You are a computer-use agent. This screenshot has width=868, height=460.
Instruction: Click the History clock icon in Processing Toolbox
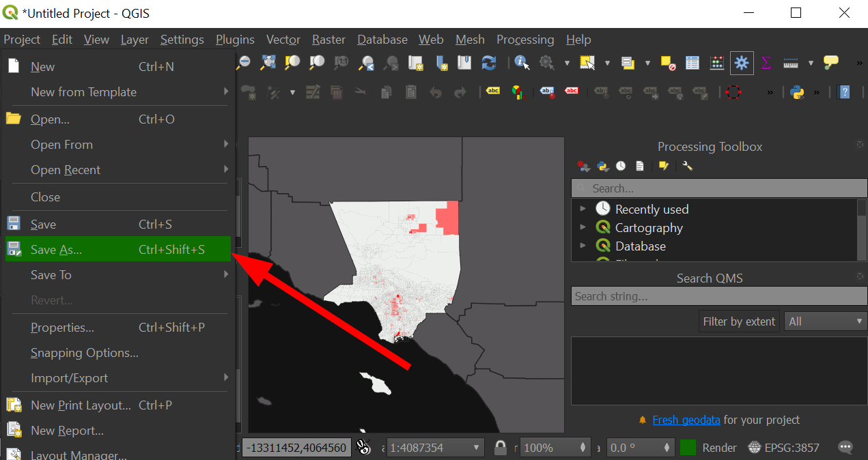(621, 166)
